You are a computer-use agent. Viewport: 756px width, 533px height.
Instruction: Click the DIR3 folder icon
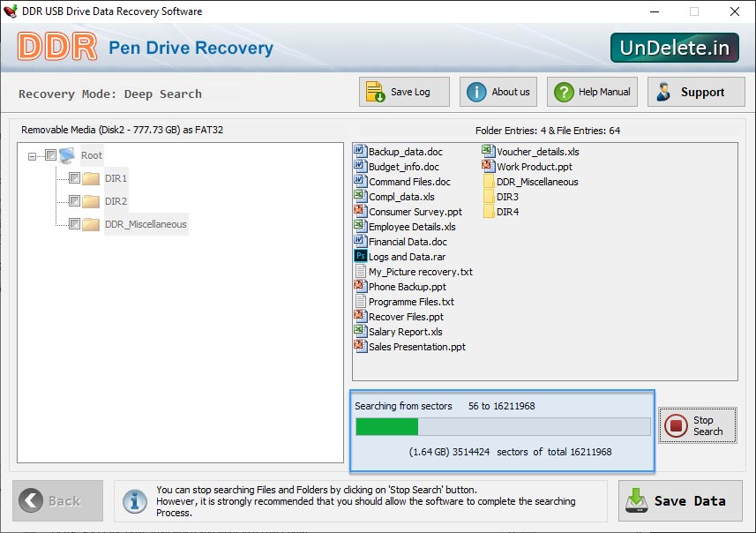pyautogui.click(x=489, y=196)
